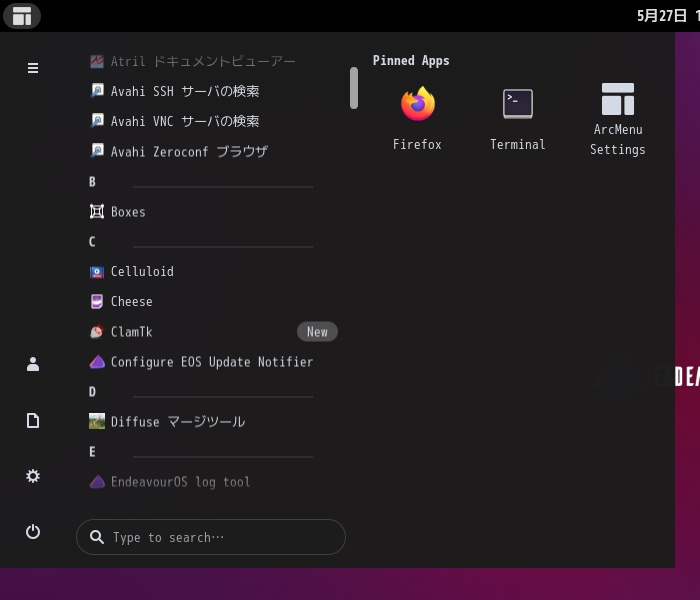Click the EndeavourOS log tool icon
This screenshot has height=600, width=700.
click(97, 482)
